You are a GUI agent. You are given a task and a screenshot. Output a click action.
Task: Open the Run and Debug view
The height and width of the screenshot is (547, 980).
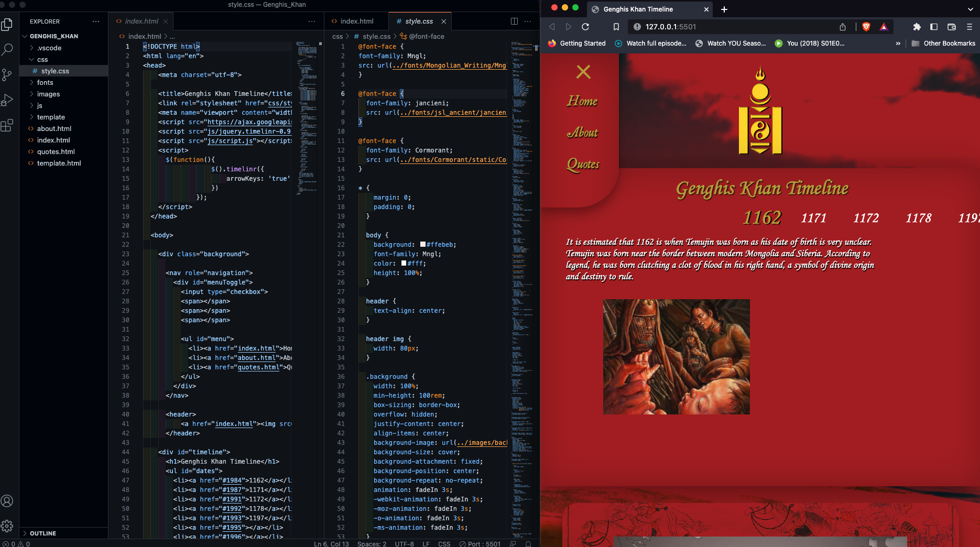click(x=7, y=100)
